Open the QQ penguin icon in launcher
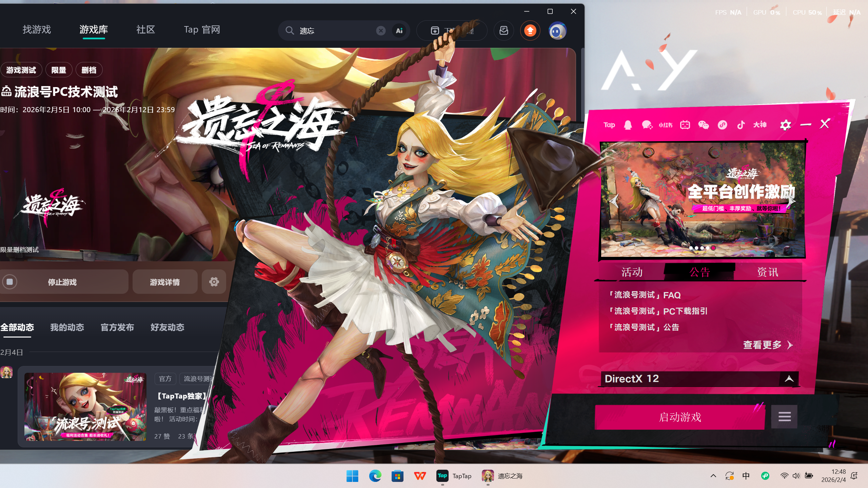Image resolution: width=868 pixels, height=488 pixels. coord(628,125)
